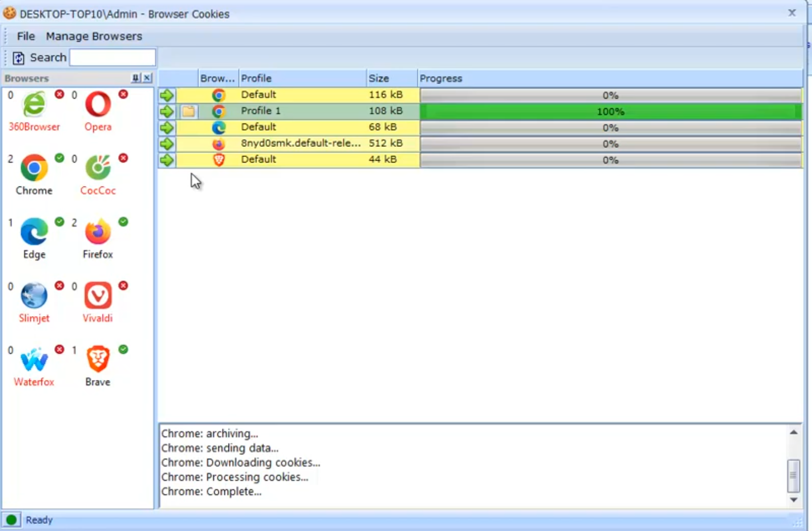Click the log scrollbar down arrow

[x=794, y=500]
